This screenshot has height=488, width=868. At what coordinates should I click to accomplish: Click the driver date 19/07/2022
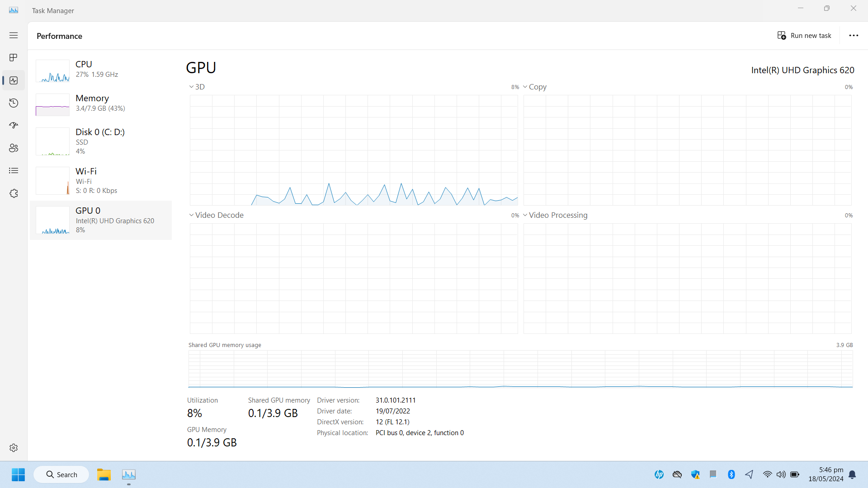click(393, 411)
